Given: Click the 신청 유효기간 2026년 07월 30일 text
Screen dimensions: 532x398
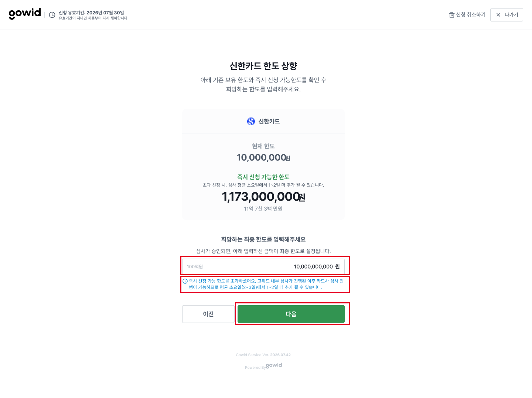Looking at the screenshot, I should 91,13.
